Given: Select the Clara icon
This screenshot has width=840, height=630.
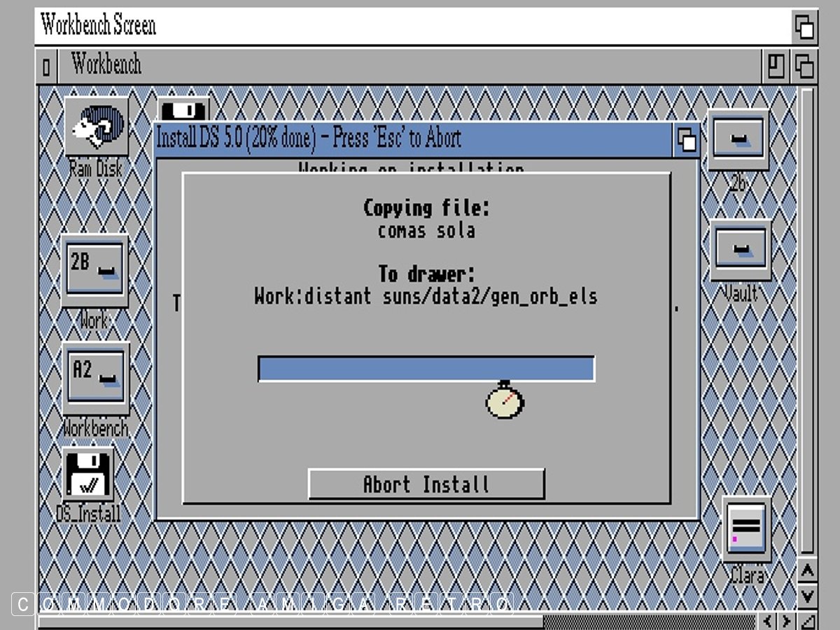Looking at the screenshot, I should (747, 528).
